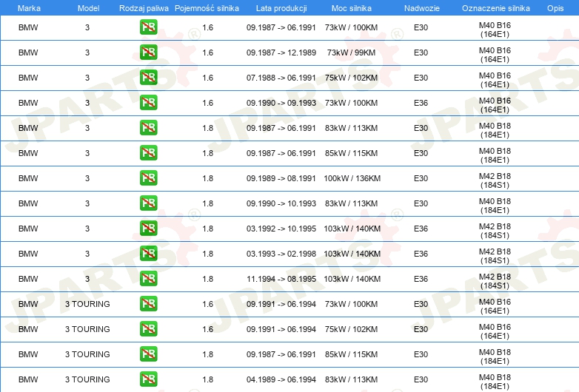Click the fuel icon in the 3 TOURING 75kW / 102KM row
This screenshot has height=392, width=579.
point(148,329)
